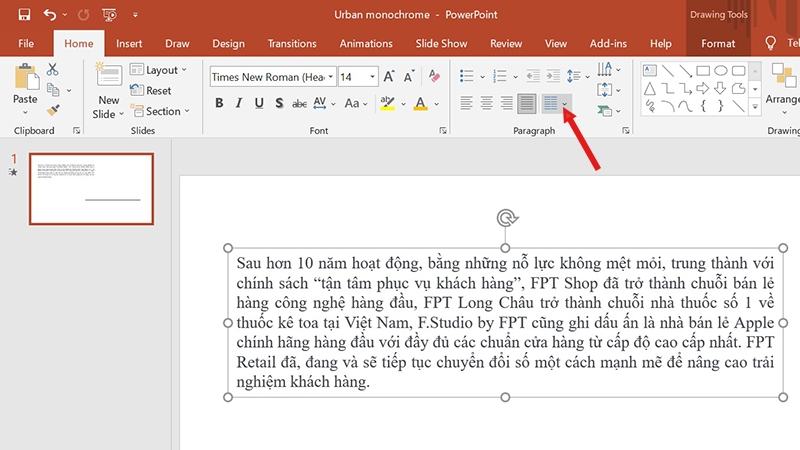Open the Transitions tab
800x450 pixels.
pos(292,44)
